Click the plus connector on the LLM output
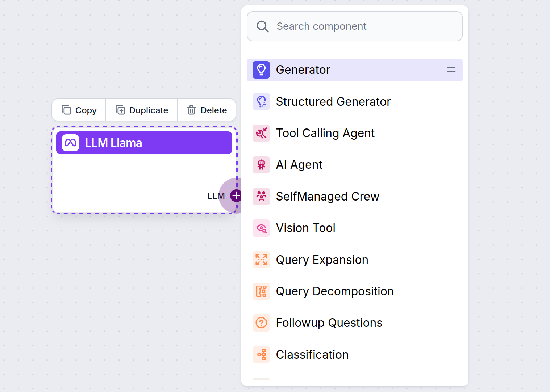 236,195
